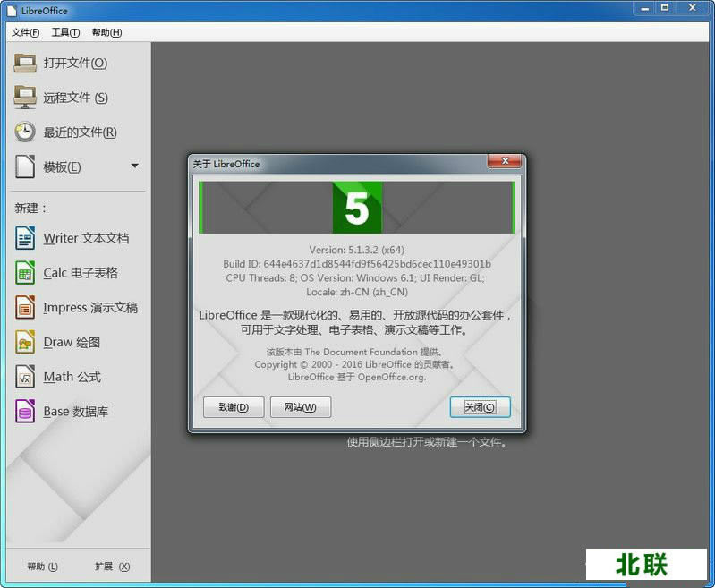Click the Open File folder icon
This screenshot has width=715, height=588.
click(25, 63)
